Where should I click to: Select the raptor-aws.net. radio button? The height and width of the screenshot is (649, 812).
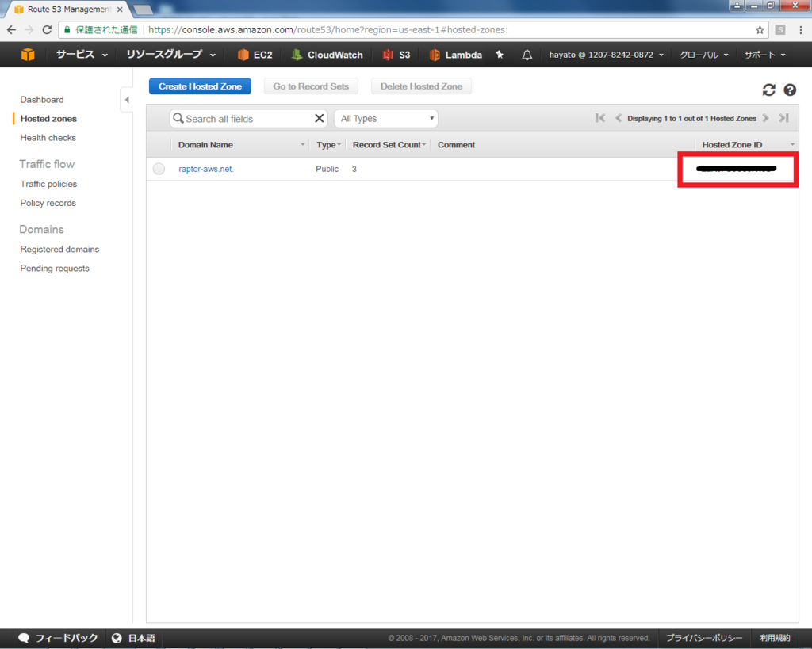pos(159,169)
